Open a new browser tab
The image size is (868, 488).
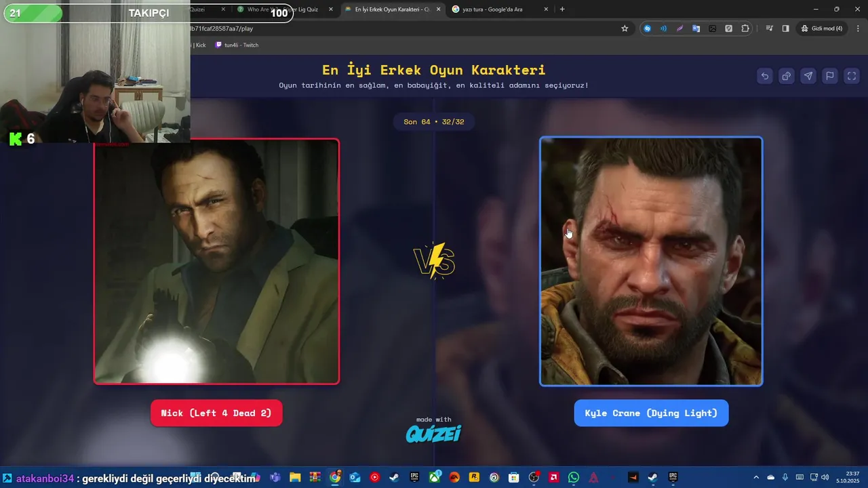pos(562,9)
